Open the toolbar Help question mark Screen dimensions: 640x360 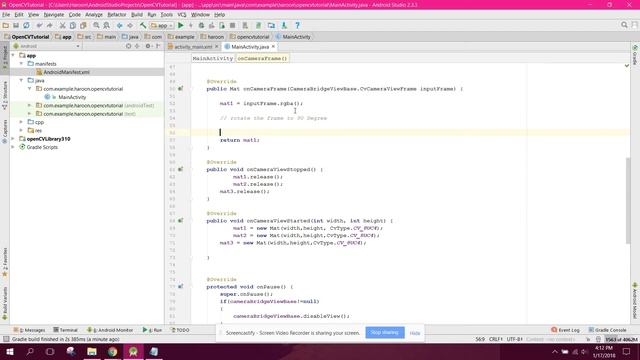tap(298, 25)
